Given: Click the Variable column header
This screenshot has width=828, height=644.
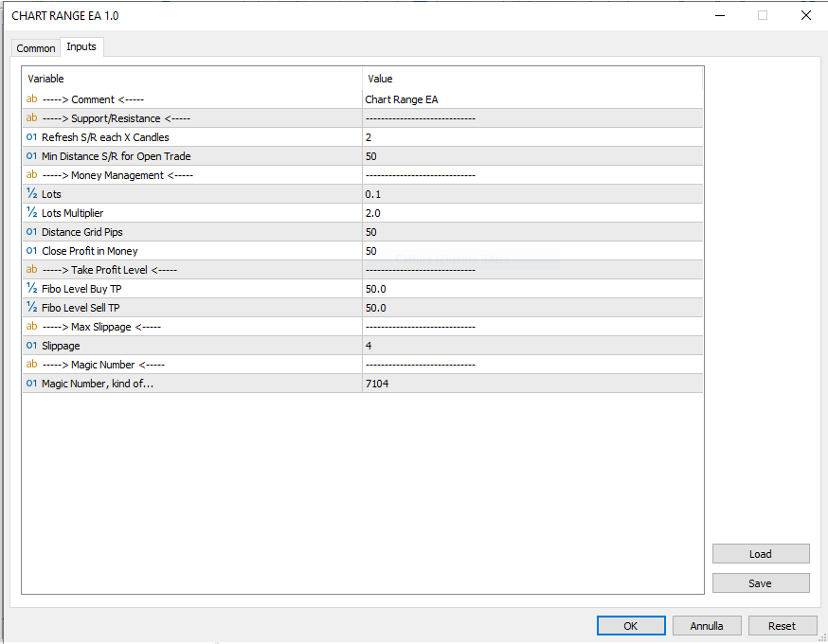Looking at the screenshot, I should point(192,79).
